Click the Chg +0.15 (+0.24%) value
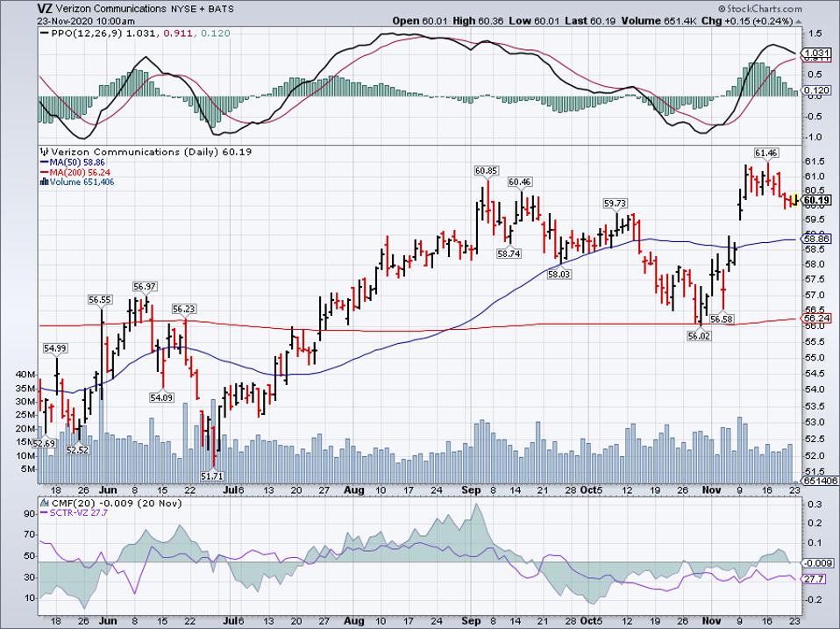This screenshot has height=629, width=840. tap(747, 21)
